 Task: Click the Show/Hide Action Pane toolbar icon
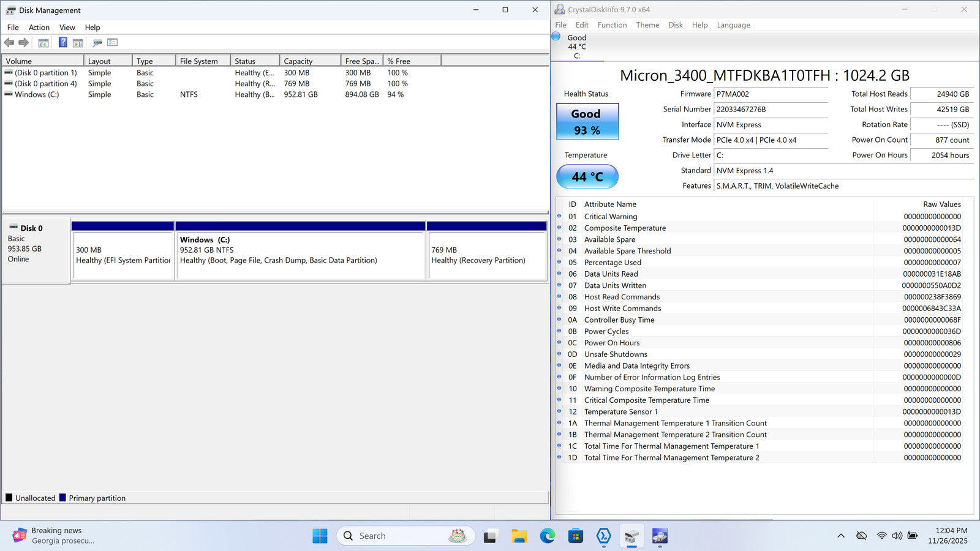click(x=78, y=43)
